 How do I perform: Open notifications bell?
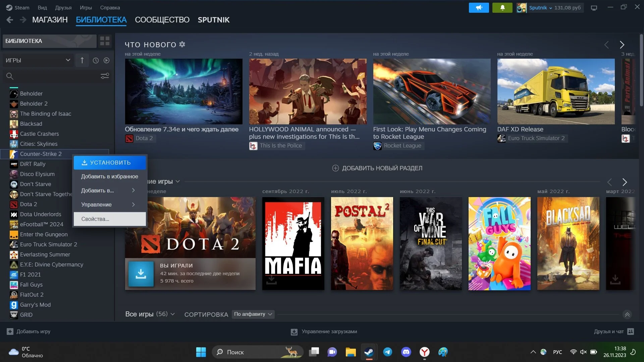[502, 8]
